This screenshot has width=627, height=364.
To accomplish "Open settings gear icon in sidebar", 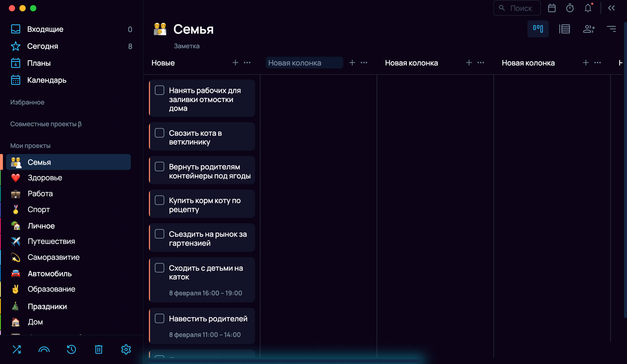I will click(126, 349).
